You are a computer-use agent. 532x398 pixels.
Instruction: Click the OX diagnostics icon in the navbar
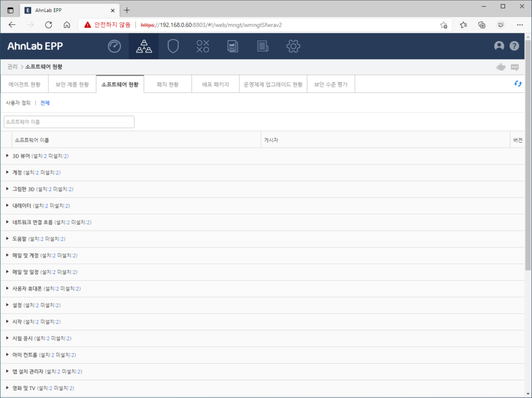pyautogui.click(x=202, y=46)
